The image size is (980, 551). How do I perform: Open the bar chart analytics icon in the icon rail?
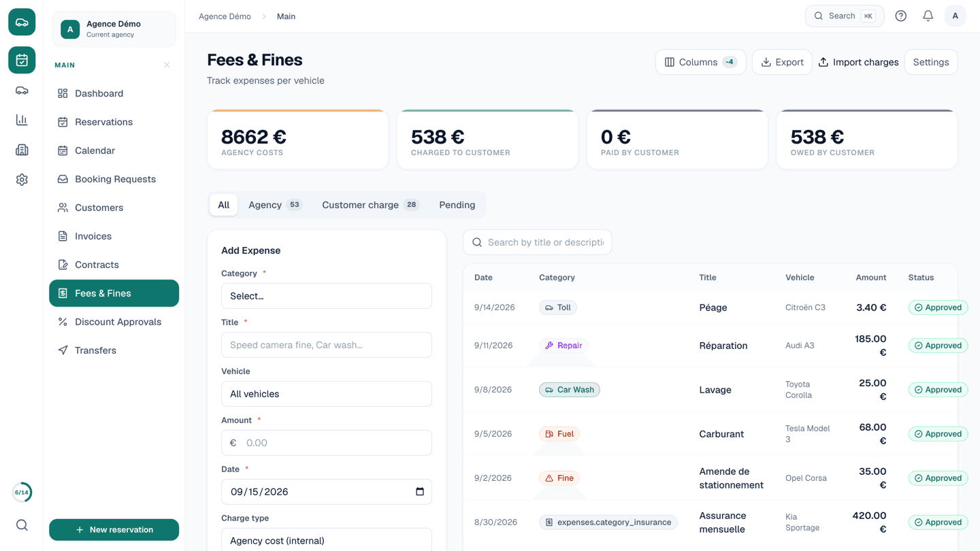click(22, 120)
